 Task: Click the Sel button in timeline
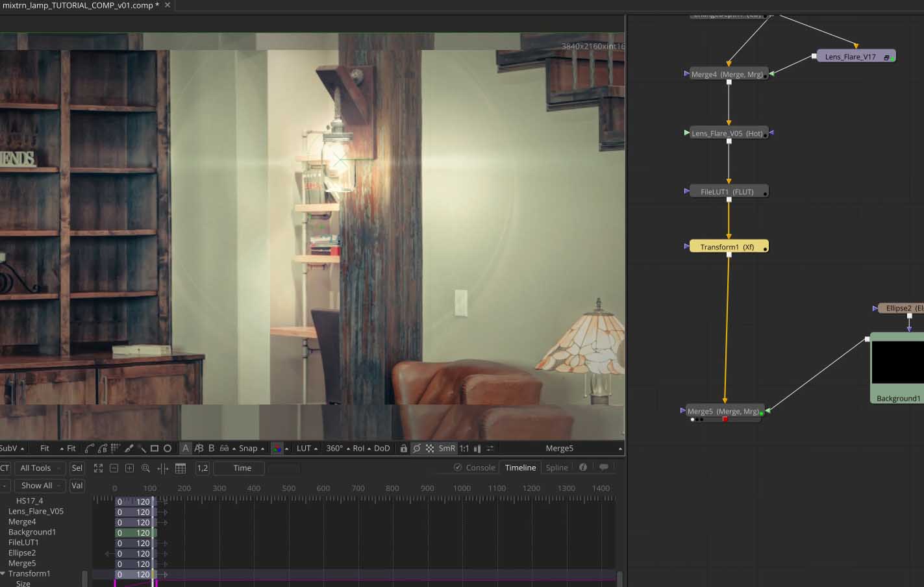77,468
